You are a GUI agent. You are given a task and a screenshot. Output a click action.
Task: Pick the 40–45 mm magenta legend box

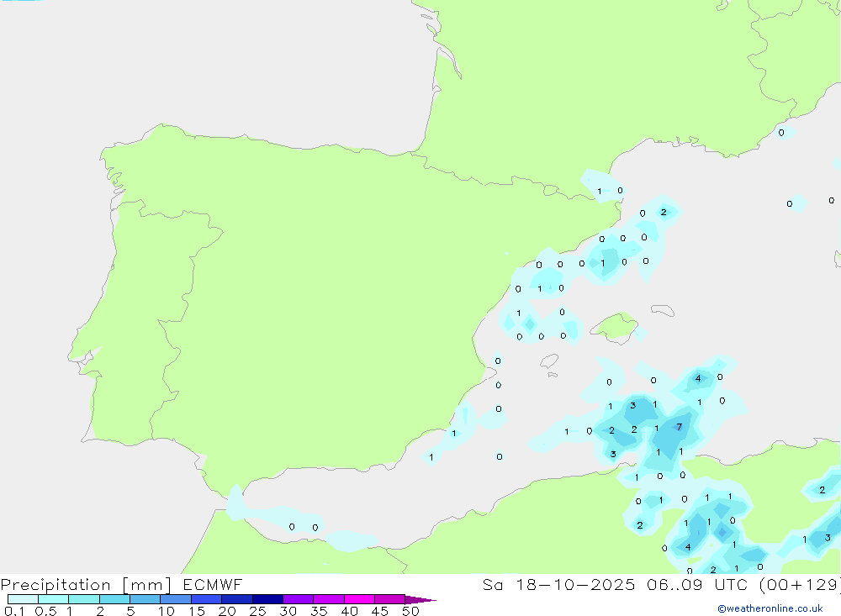(359, 599)
